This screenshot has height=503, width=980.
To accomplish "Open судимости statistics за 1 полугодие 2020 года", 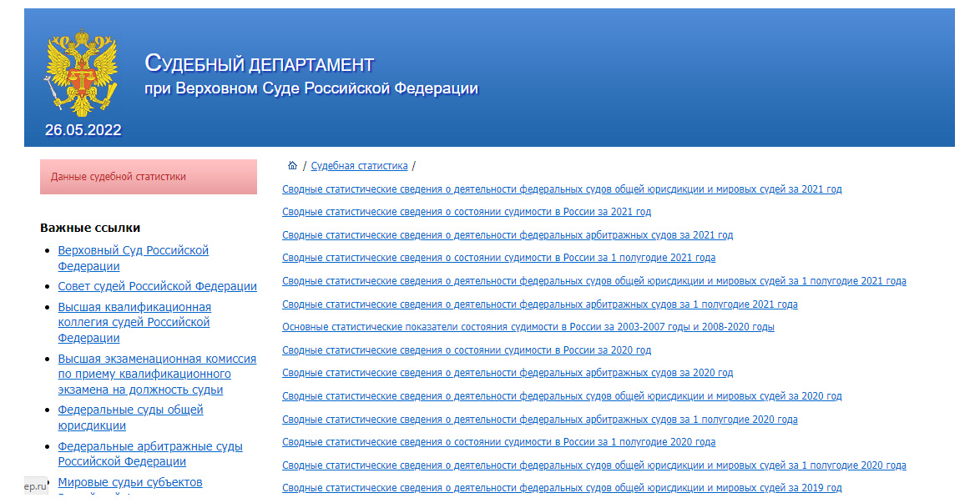I will (498, 442).
